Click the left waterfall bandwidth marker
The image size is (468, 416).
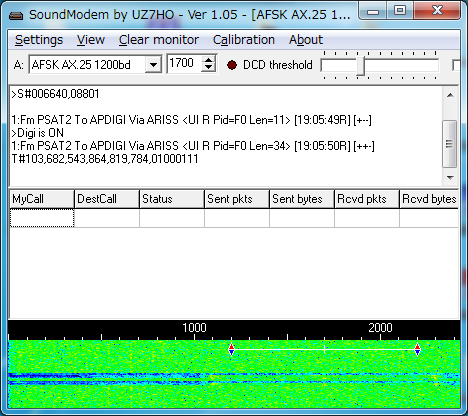coord(232,349)
